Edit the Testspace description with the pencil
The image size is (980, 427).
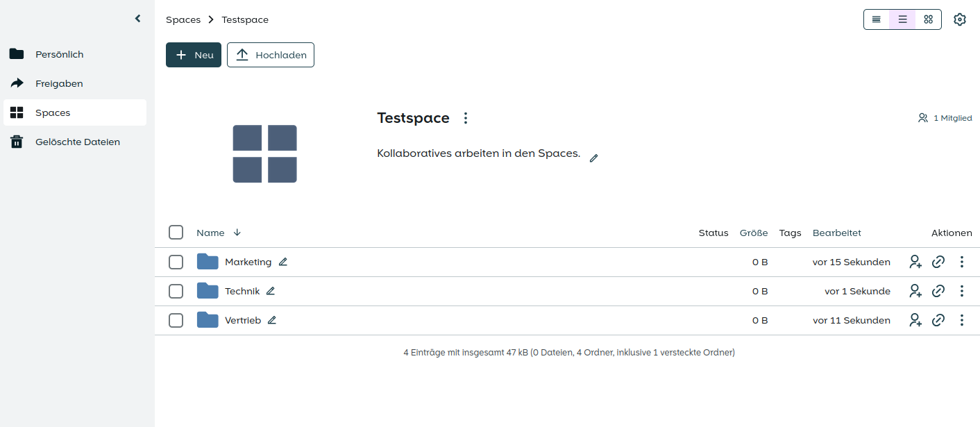(x=593, y=158)
